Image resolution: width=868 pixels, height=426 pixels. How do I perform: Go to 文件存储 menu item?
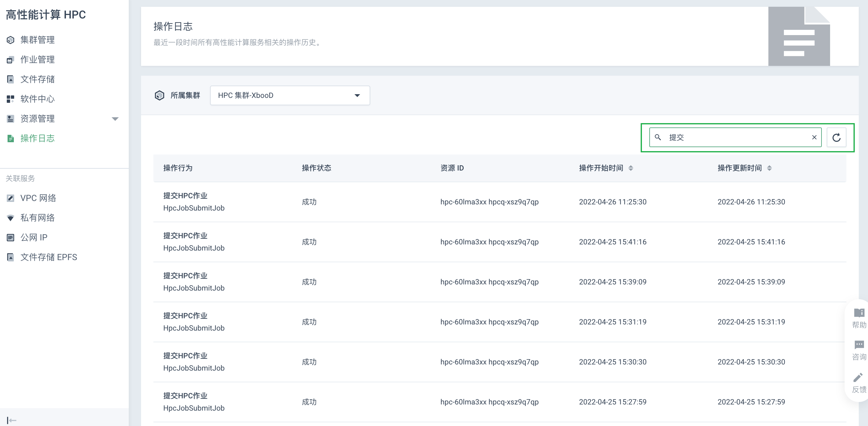37,79
